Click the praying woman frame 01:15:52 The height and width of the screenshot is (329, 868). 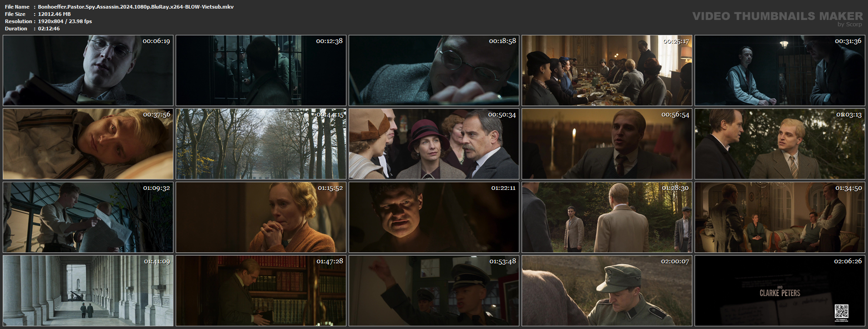[x=261, y=218]
